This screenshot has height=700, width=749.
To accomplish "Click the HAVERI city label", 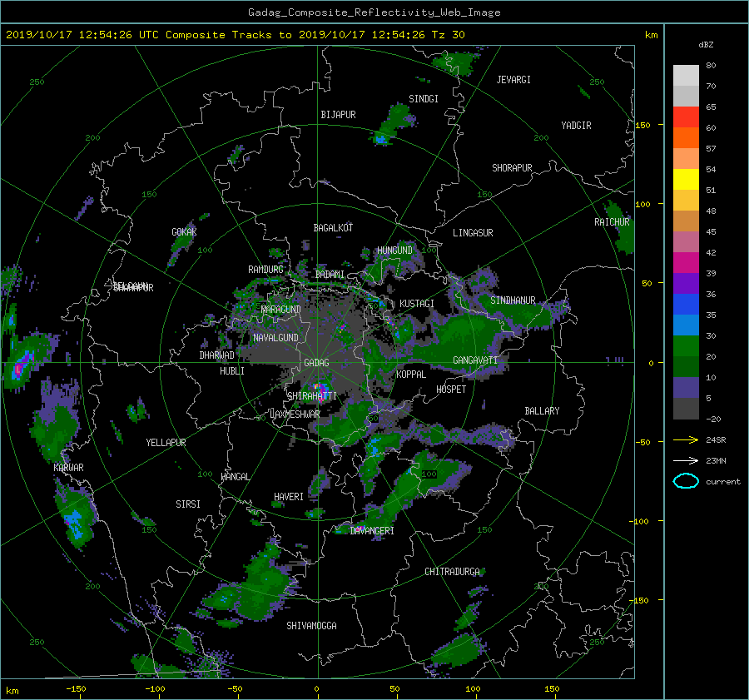I will tap(289, 497).
